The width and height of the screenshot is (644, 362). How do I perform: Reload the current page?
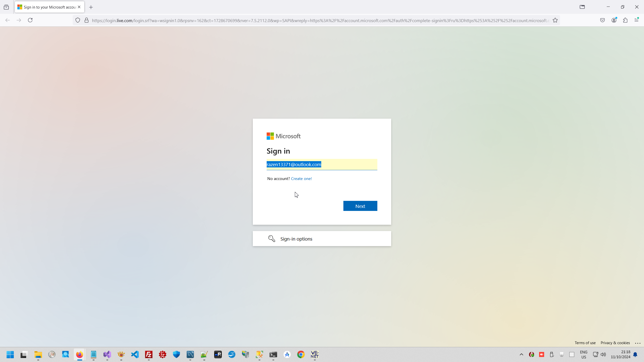pos(30,20)
